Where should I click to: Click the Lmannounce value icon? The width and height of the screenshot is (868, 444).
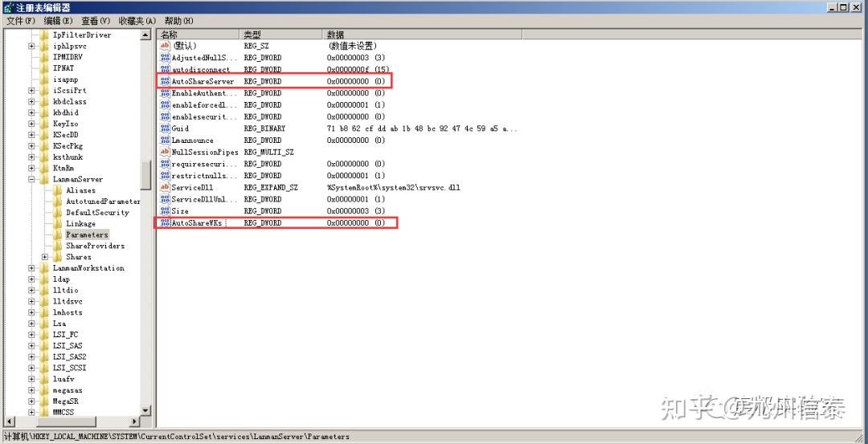coord(165,141)
